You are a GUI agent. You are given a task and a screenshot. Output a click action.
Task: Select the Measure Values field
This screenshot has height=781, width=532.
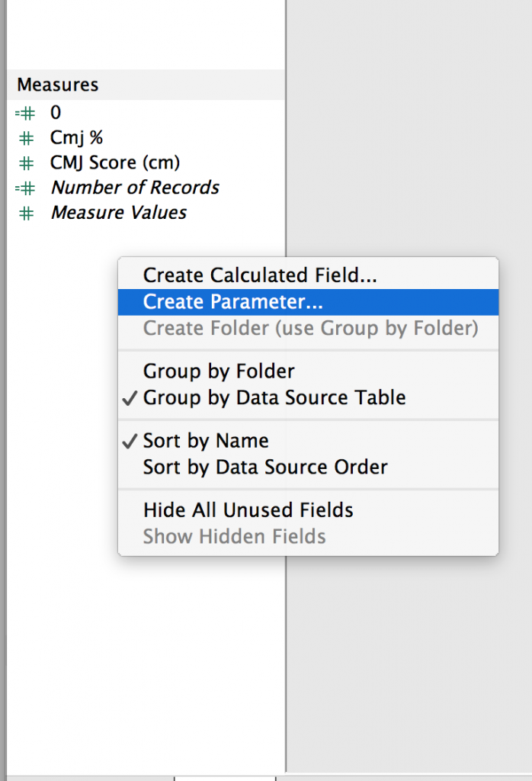pyautogui.click(x=119, y=213)
